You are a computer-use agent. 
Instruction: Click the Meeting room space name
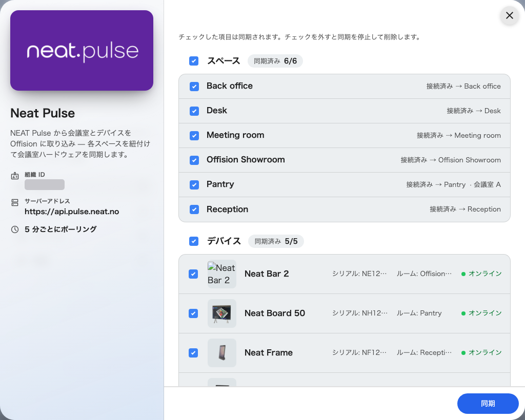[235, 135]
